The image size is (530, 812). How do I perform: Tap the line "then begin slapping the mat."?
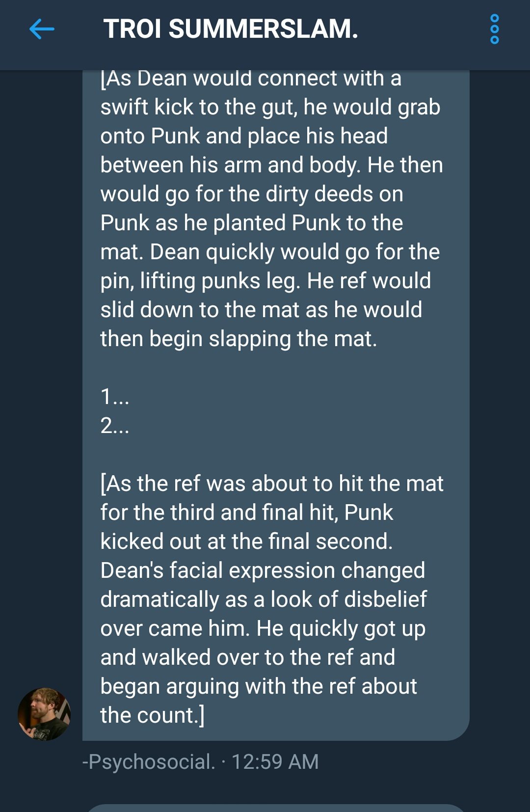[x=238, y=339]
